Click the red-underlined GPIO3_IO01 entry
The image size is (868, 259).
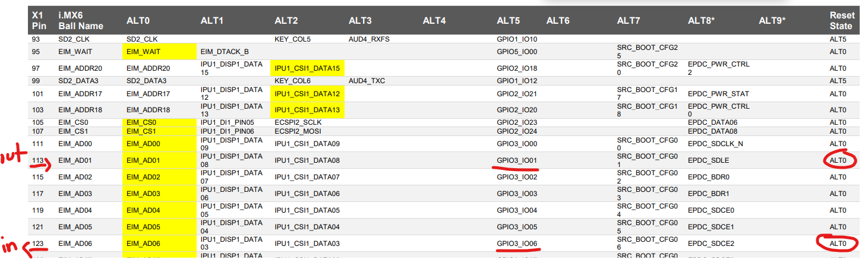517,160
